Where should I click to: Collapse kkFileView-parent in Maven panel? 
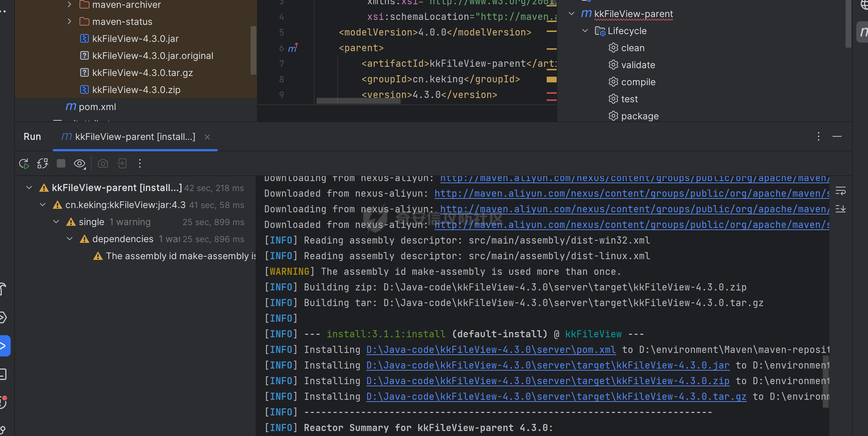point(572,14)
